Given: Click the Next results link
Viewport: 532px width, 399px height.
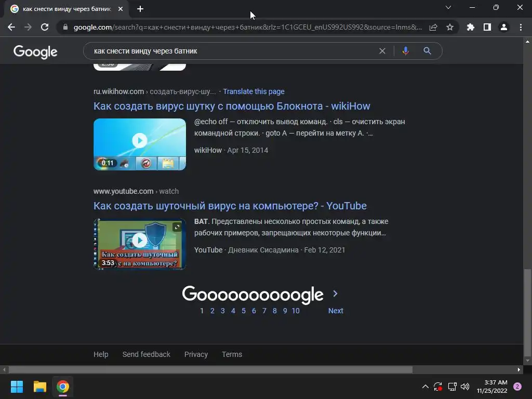Looking at the screenshot, I should [336, 311].
